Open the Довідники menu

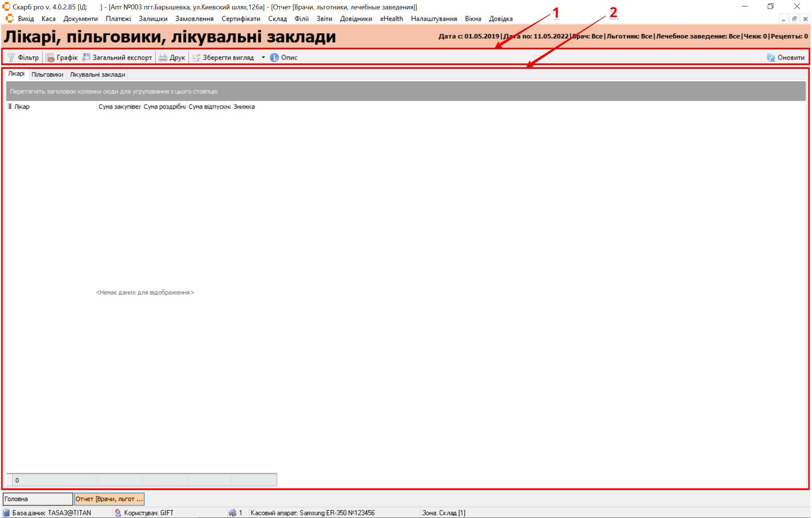coord(356,19)
